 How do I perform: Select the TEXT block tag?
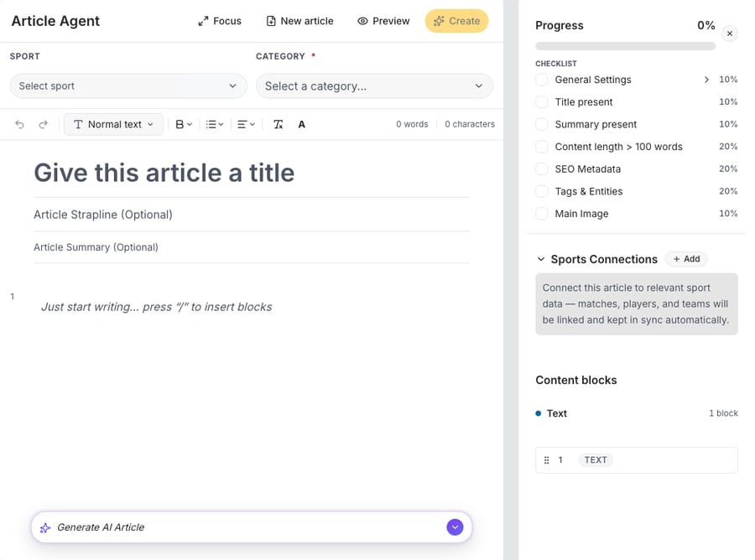596,460
